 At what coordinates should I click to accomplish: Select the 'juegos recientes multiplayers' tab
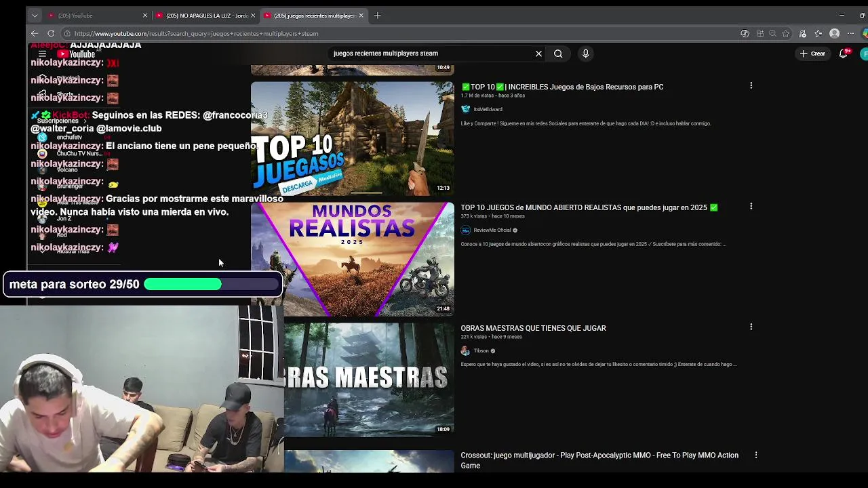314,16
